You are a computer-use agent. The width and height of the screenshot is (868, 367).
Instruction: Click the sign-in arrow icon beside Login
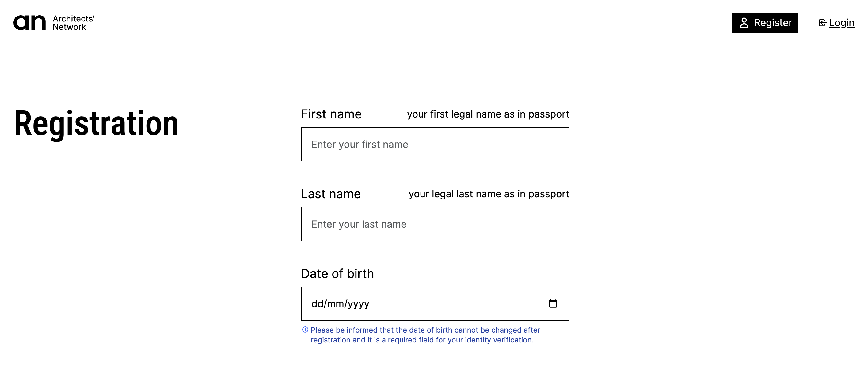coord(822,23)
